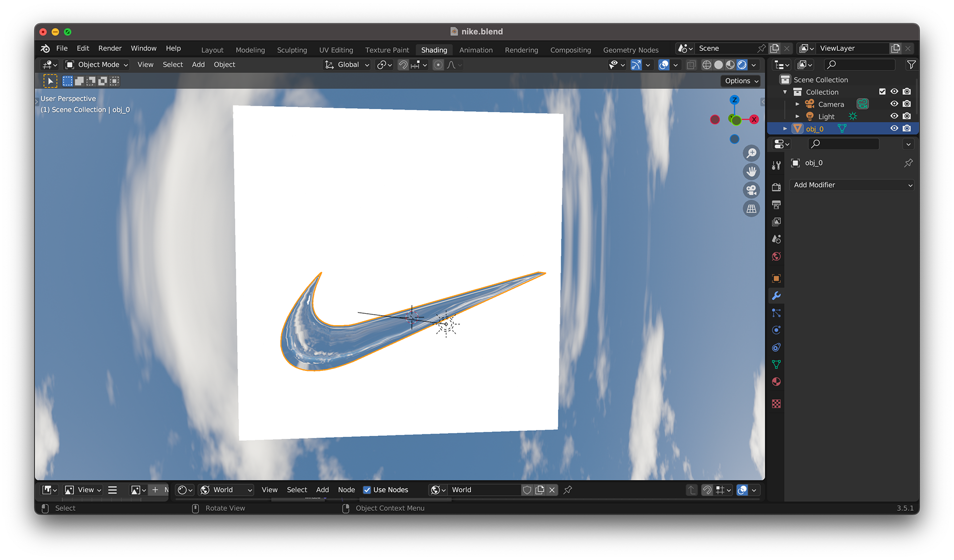
Task: Switch perspective/orthographic with the grid gizmo
Action: point(751,209)
